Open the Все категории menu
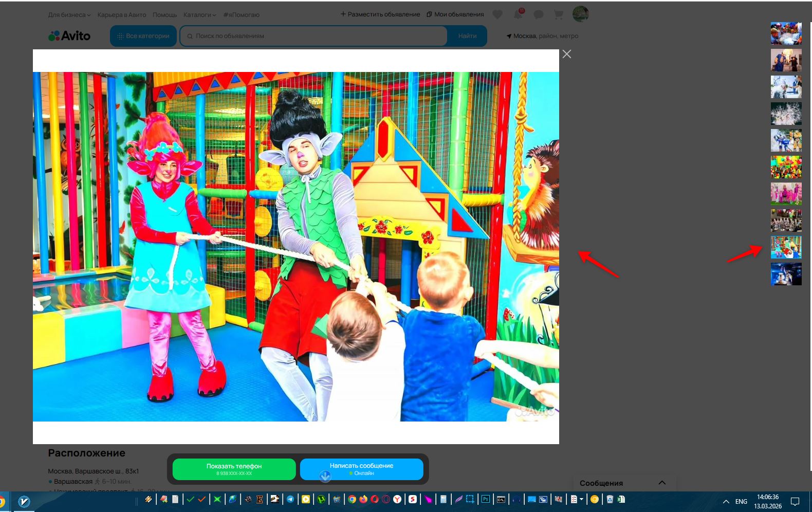The height and width of the screenshot is (512, 812). click(143, 36)
